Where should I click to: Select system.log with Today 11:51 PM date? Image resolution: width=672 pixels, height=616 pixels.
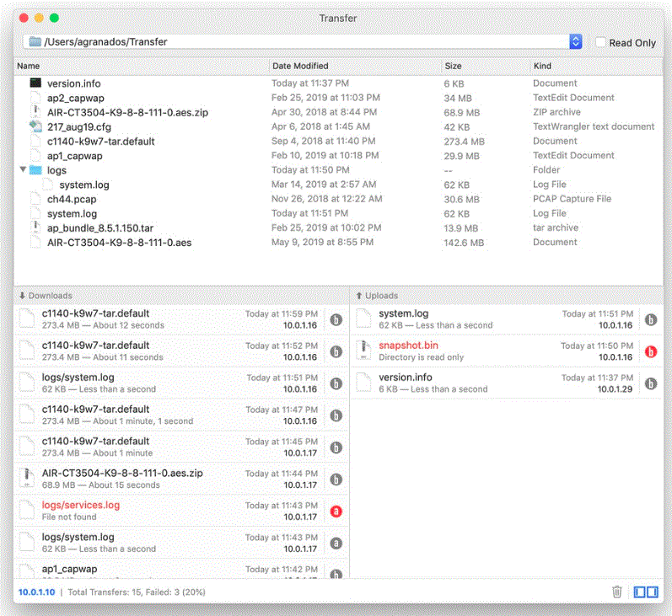tap(72, 214)
